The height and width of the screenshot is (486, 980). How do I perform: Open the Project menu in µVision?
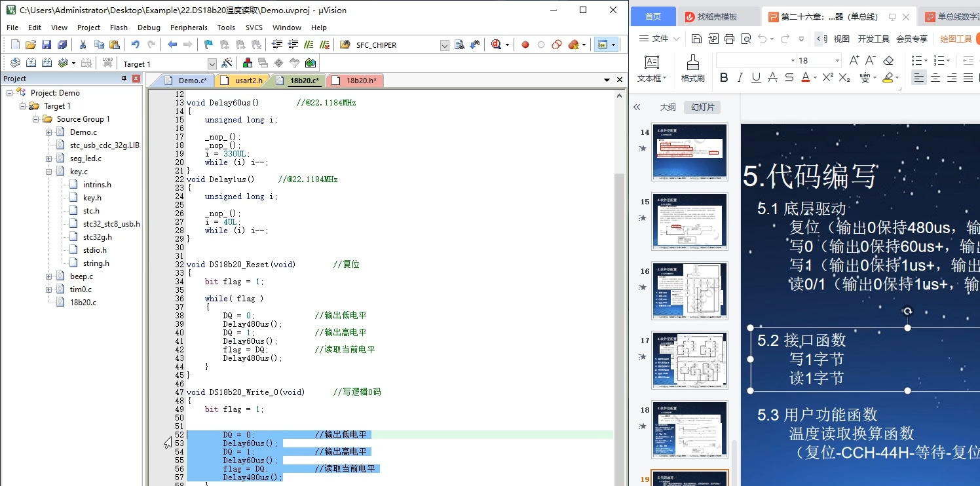coord(88,28)
